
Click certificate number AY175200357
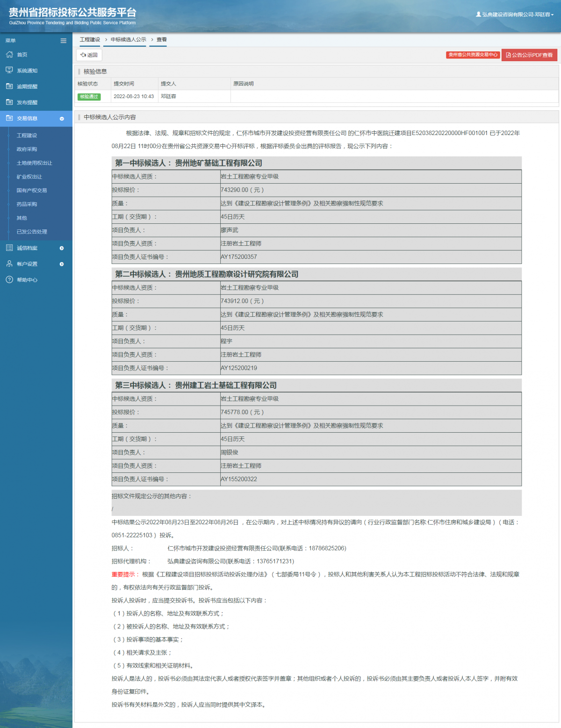pos(239,257)
